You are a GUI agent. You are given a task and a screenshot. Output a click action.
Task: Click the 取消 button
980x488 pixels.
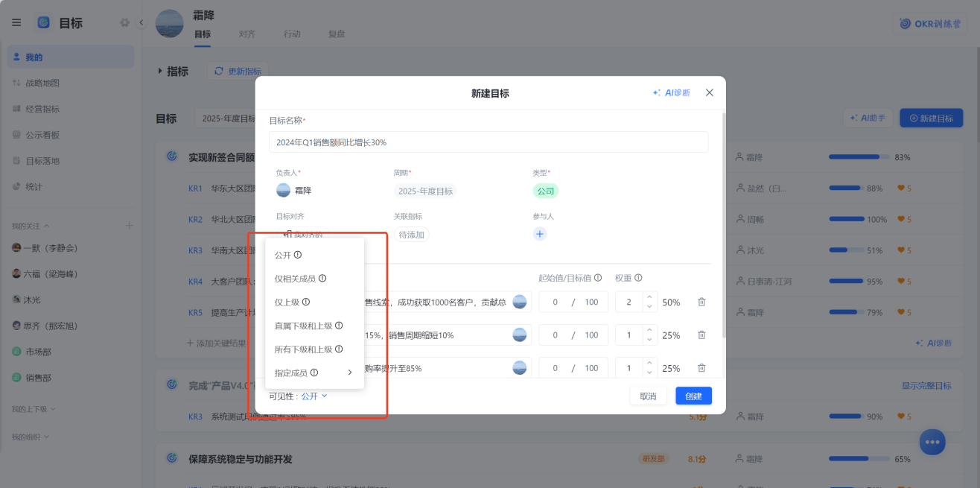tap(648, 396)
